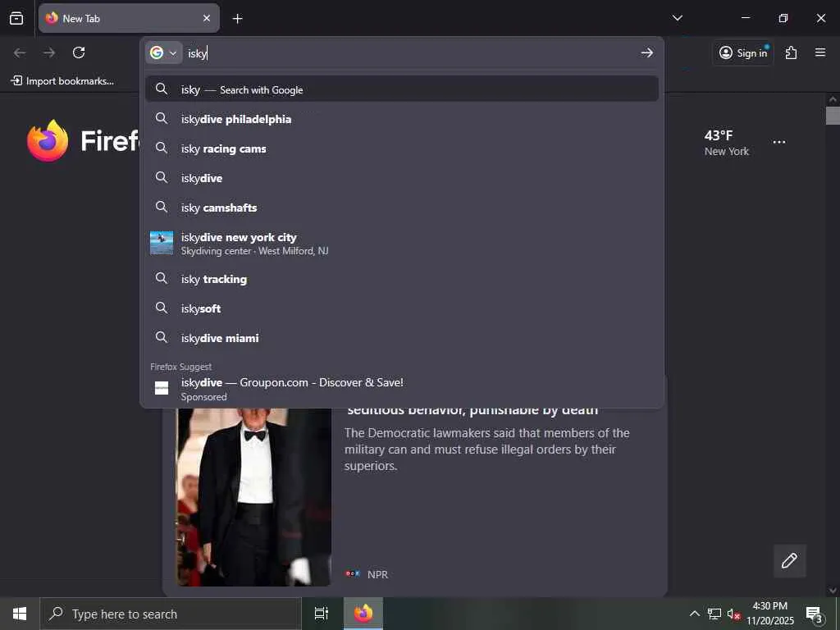Open the Firefox application menu
840x630 pixels.
click(819, 52)
